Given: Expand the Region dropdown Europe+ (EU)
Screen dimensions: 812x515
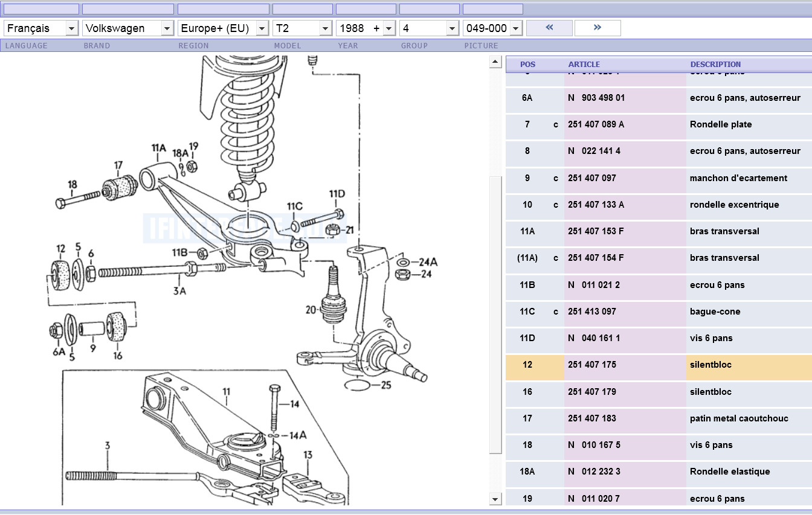Looking at the screenshot, I should point(223,28).
